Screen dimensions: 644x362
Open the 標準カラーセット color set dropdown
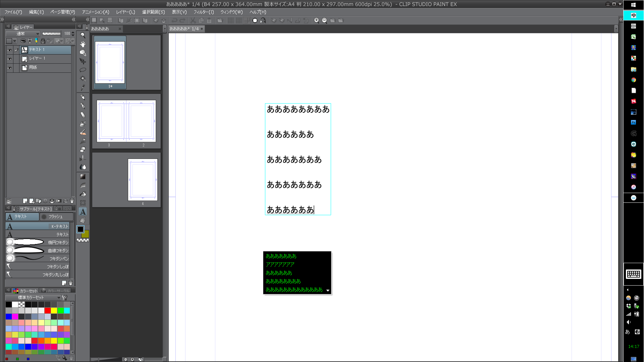pos(33,298)
